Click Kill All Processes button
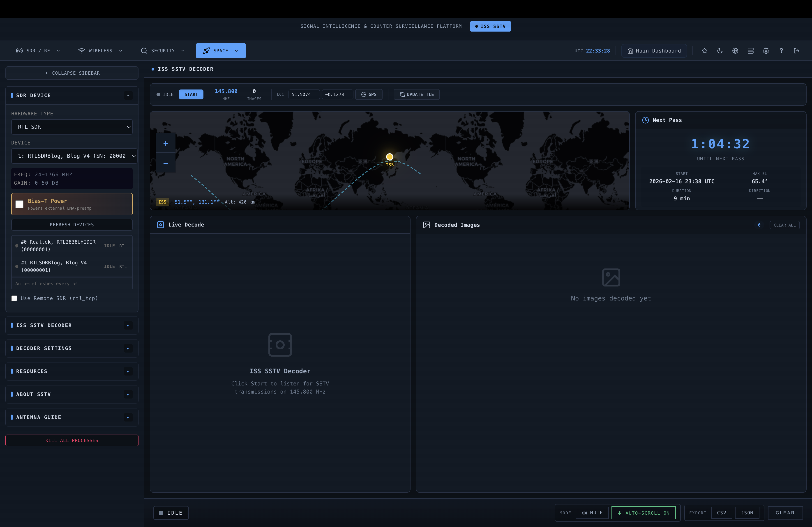 (x=72, y=440)
